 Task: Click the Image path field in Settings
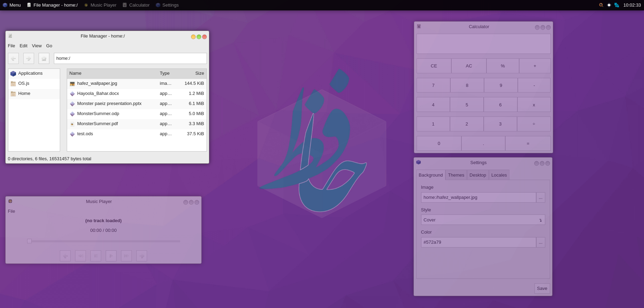(478, 197)
